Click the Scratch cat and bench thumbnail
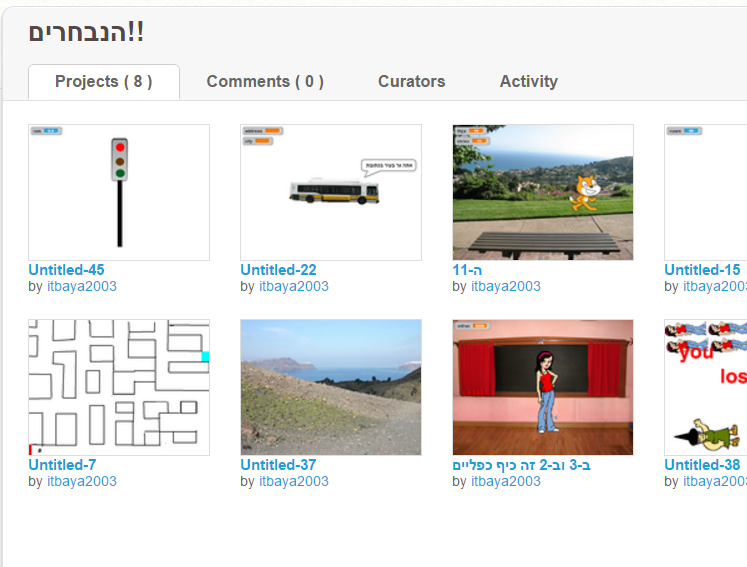The height and width of the screenshot is (567, 747). 543,192
